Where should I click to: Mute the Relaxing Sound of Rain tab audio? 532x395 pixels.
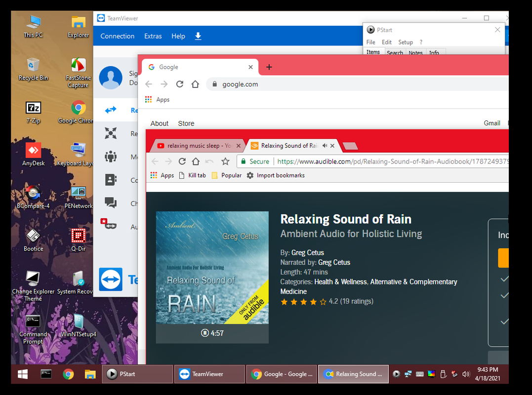(x=325, y=146)
